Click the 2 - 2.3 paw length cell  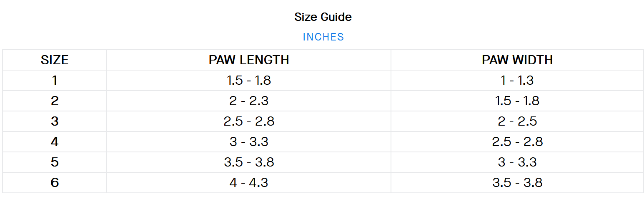(249, 101)
